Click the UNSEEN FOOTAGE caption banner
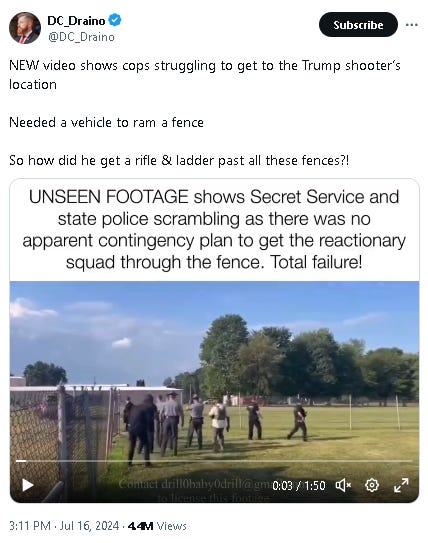This screenshot has width=428, height=543. coord(214,229)
